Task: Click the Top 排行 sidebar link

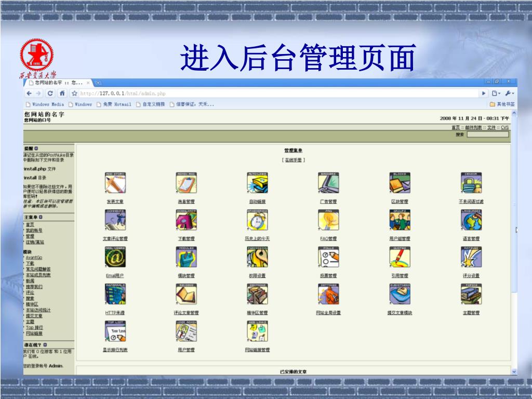Action: [x=34, y=327]
